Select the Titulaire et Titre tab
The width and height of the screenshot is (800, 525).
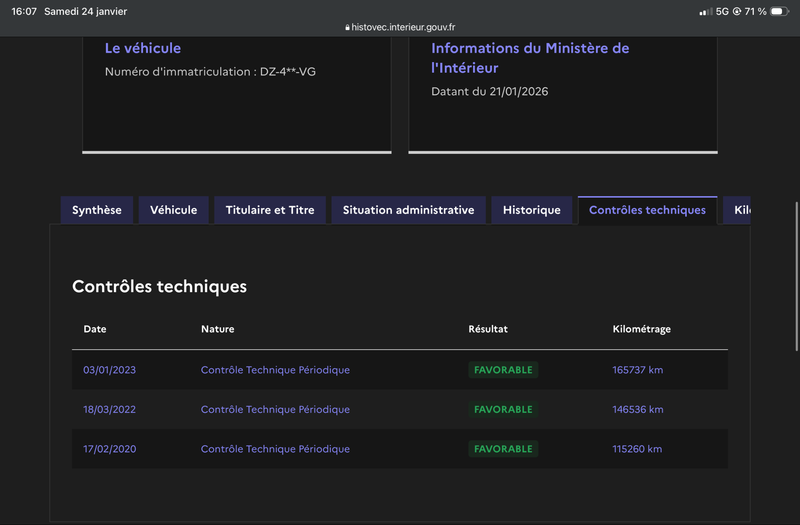point(270,210)
